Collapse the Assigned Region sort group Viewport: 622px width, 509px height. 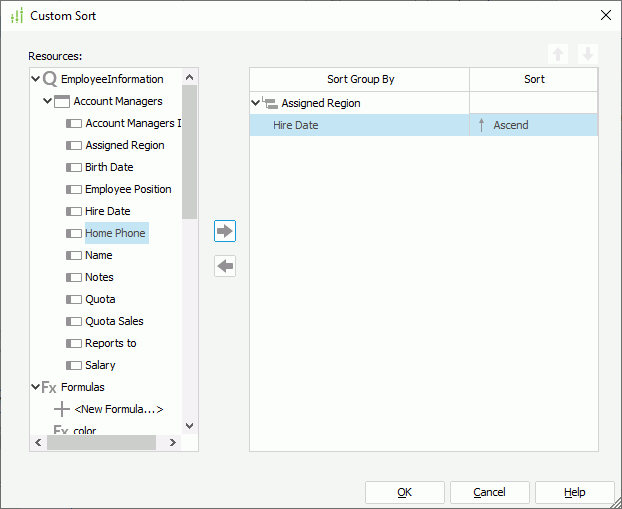(x=256, y=103)
